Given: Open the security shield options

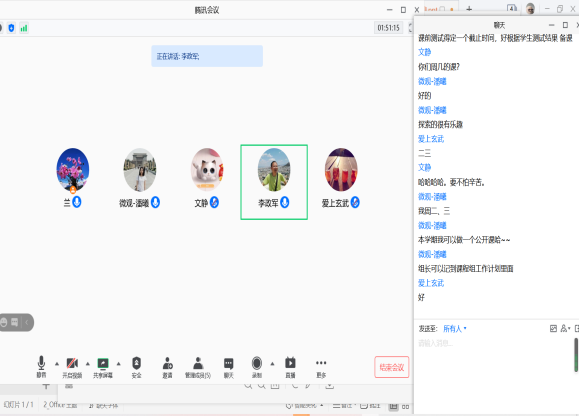Looking at the screenshot, I should [x=136, y=367].
